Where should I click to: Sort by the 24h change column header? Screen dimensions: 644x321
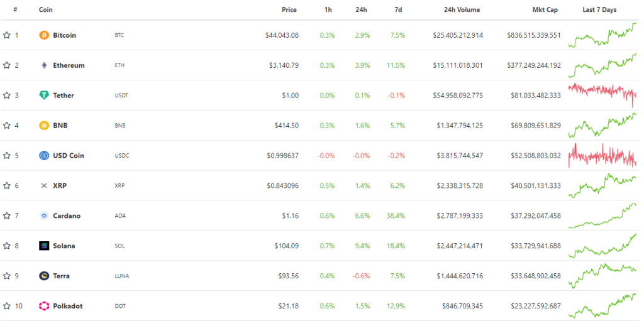(x=362, y=10)
